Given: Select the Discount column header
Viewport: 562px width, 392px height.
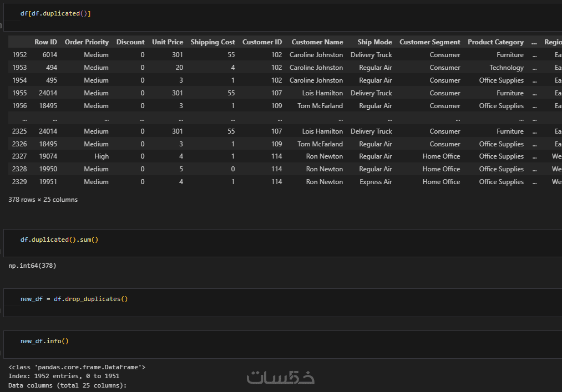Looking at the screenshot, I should coord(130,42).
